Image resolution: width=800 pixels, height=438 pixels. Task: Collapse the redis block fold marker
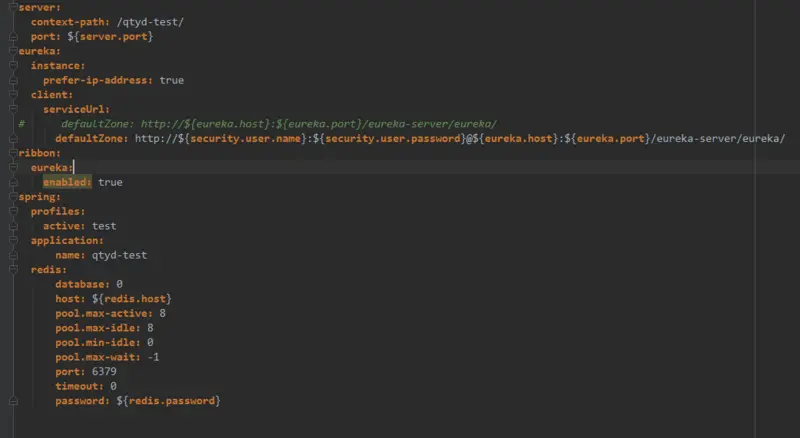point(13,269)
